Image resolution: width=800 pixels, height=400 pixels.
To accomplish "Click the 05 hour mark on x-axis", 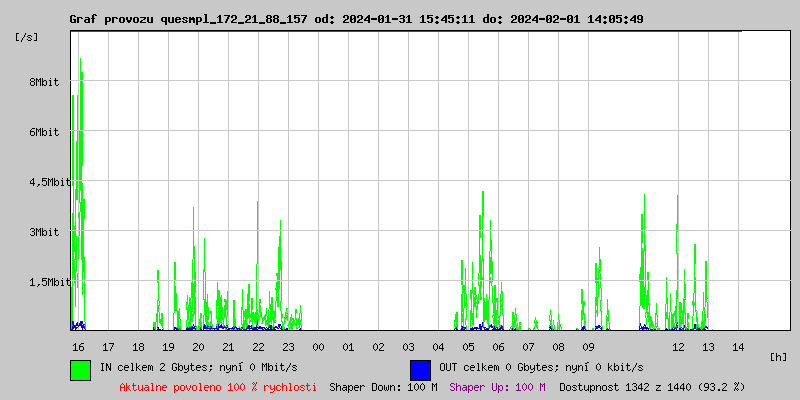I will pos(468,346).
